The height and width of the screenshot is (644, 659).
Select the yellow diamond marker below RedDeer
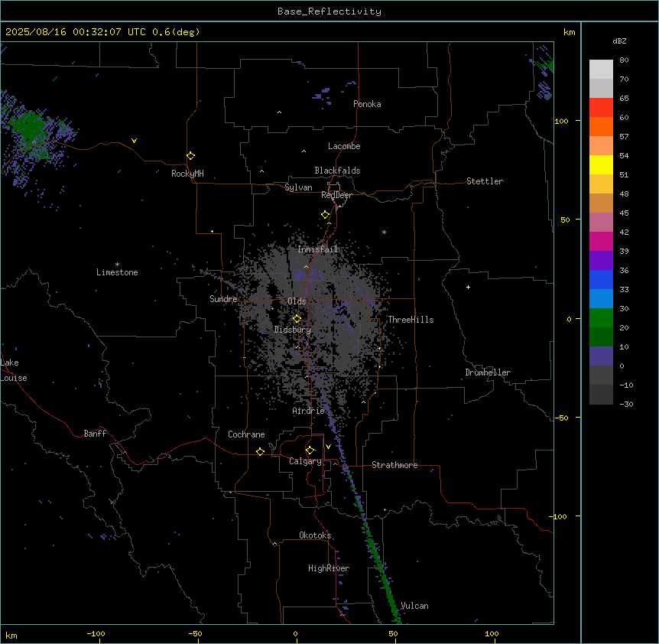325,215
